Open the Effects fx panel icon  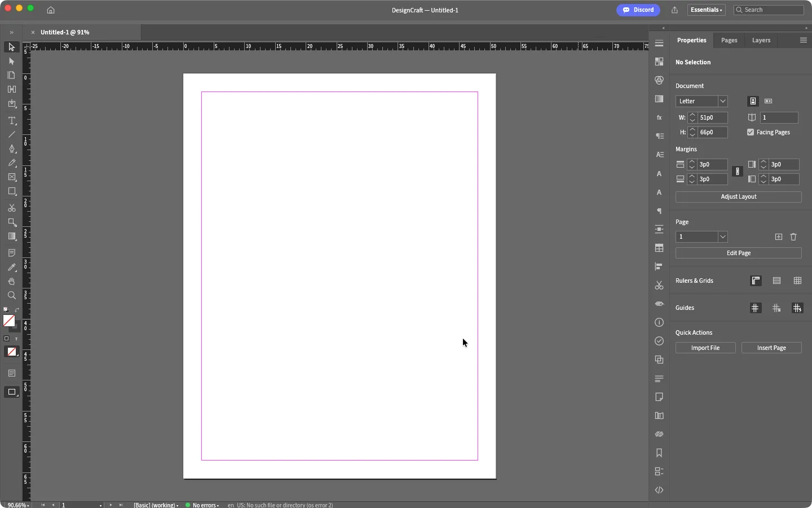tap(660, 118)
